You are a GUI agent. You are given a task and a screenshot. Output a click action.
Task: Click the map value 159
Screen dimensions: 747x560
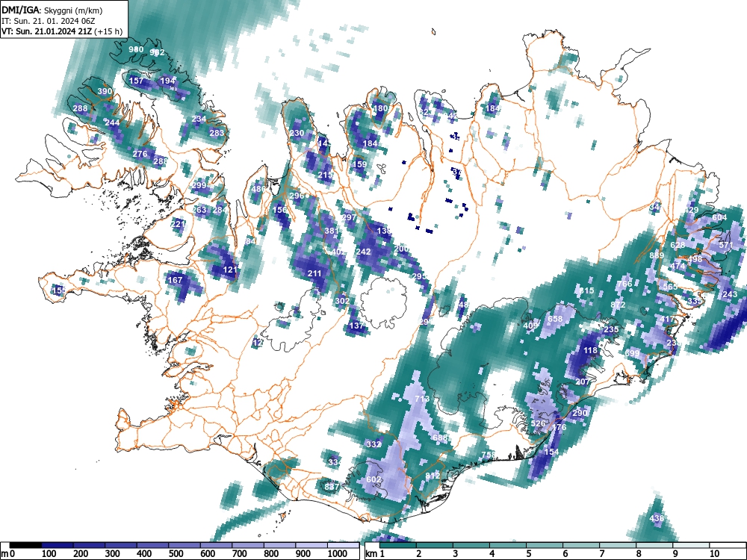(360, 164)
